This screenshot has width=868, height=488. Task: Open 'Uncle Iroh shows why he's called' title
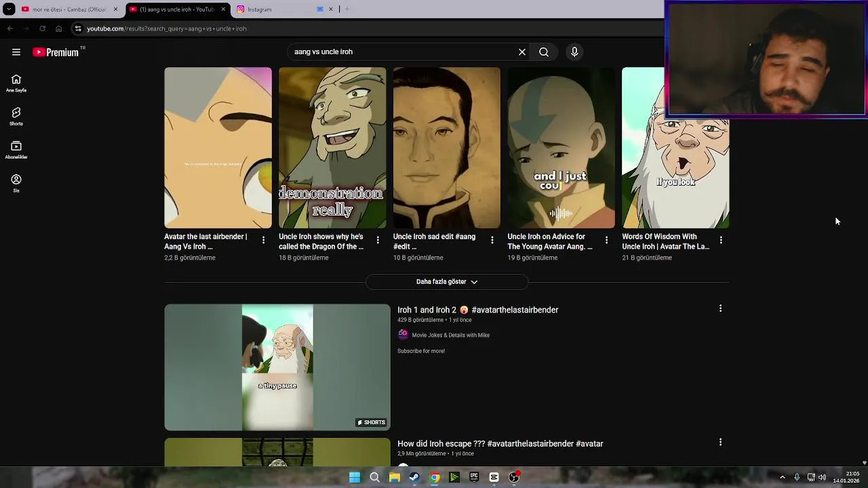(x=321, y=242)
